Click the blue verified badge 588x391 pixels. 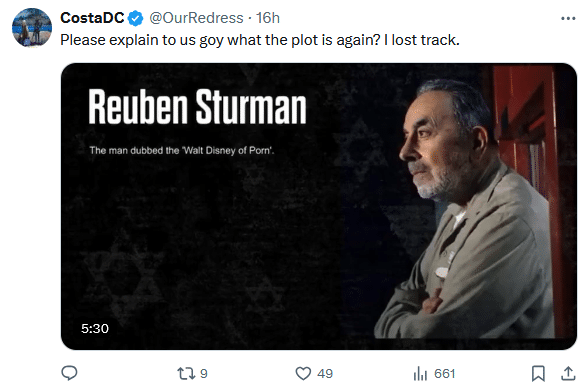point(135,18)
